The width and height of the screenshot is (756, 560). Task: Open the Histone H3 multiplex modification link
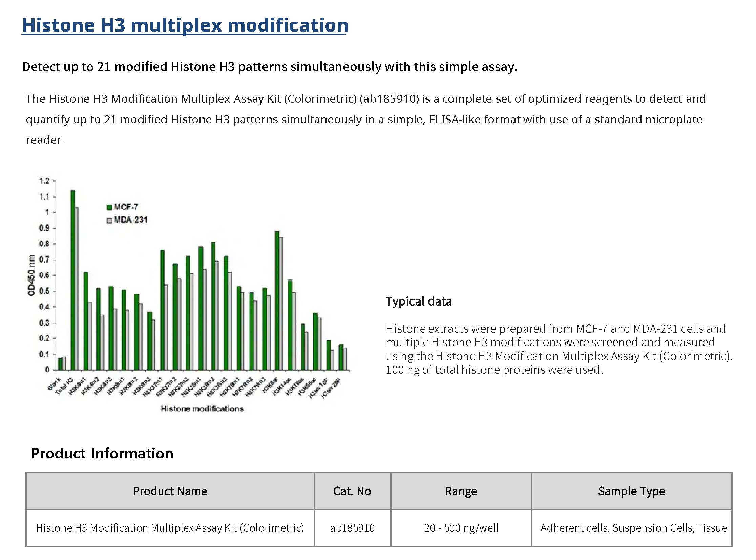(185, 25)
